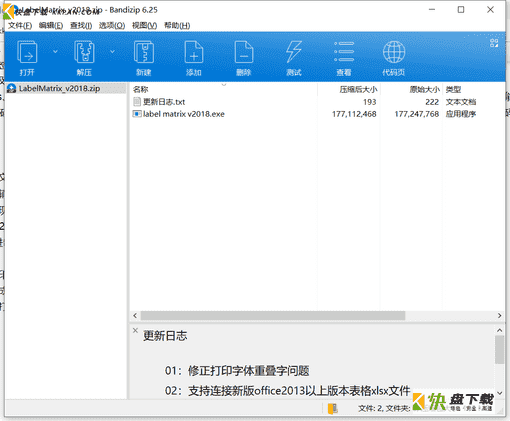The image size is (510, 421).
Task: Open the Find (查找) menu
Action: [81, 26]
